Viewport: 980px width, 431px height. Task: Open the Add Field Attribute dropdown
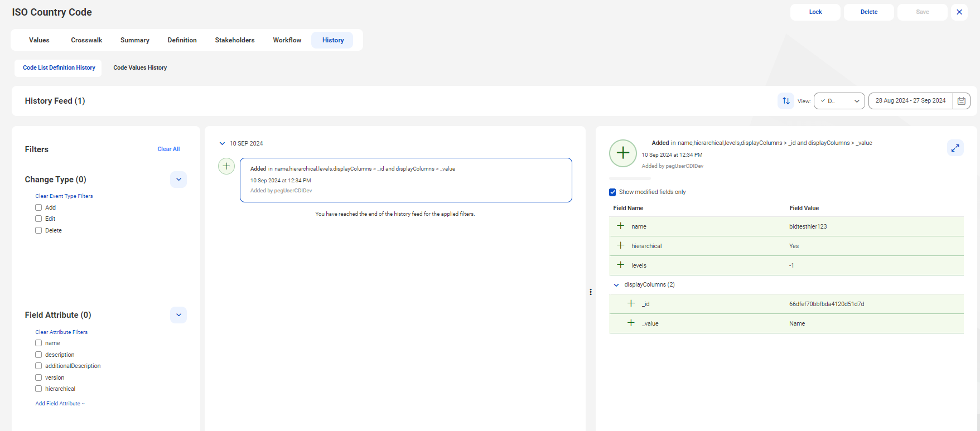[60, 404]
